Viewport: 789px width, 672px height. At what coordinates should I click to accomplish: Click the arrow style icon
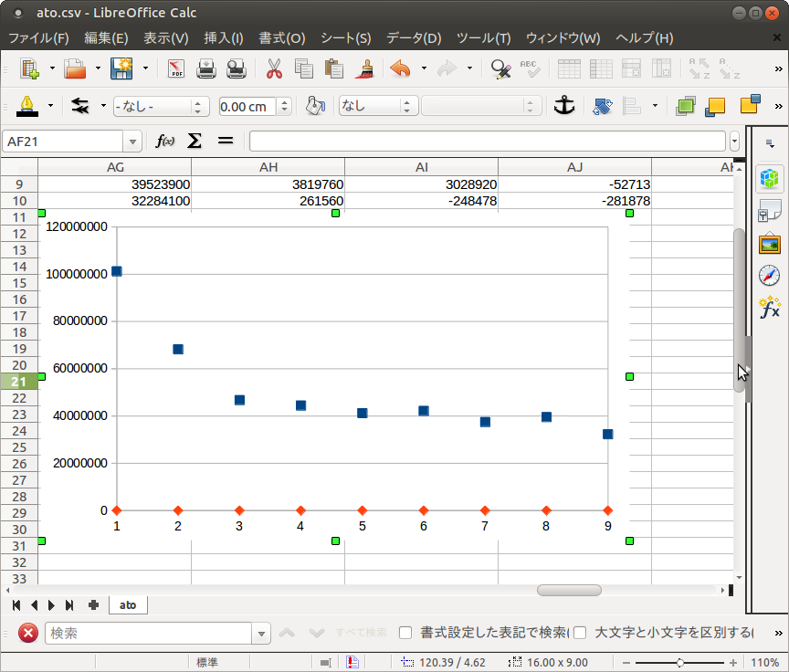80,106
